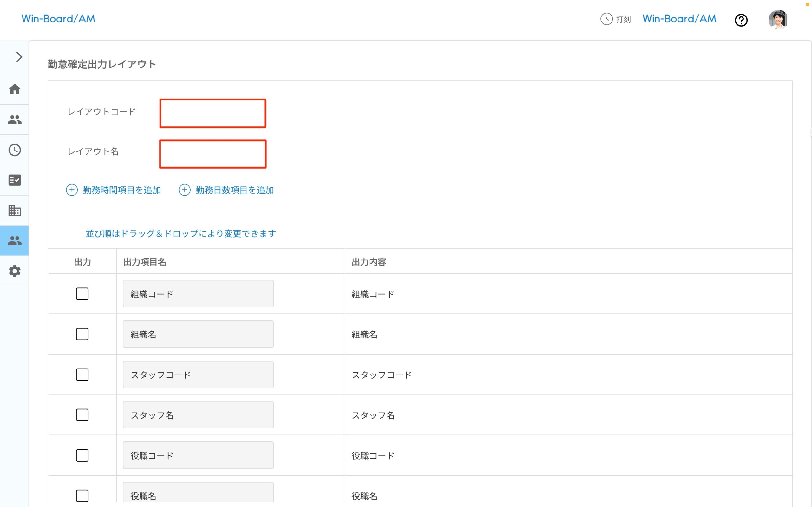
Task: Click the Win-Board/AM logo
Action: [58, 18]
